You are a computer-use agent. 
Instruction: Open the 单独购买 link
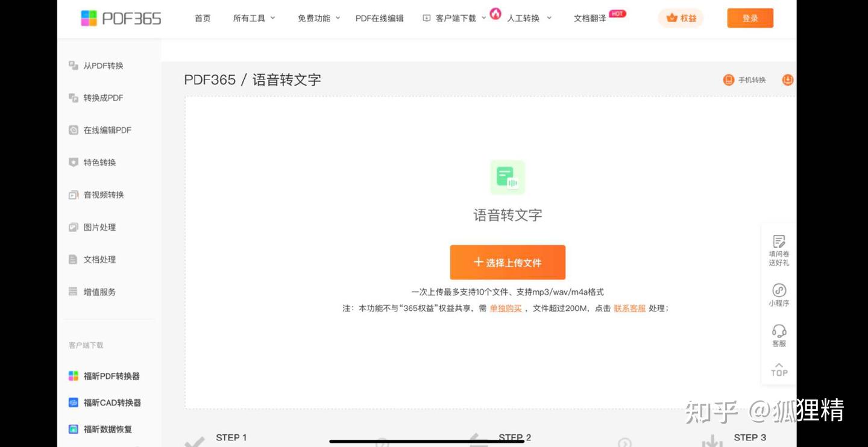(x=505, y=308)
